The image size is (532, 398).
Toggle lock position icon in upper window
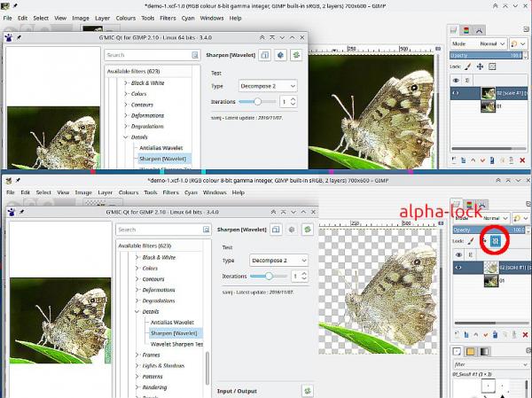click(480, 66)
